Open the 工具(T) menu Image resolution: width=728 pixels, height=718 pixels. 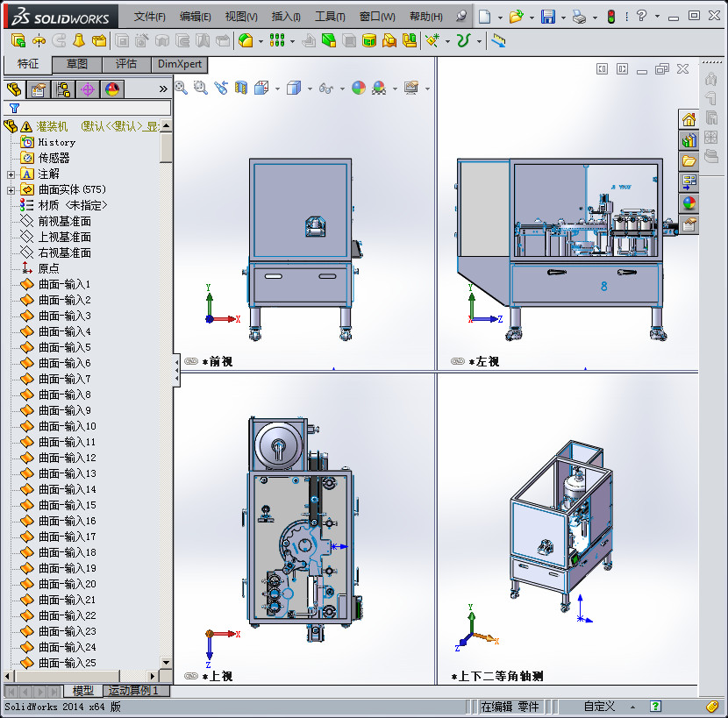click(x=330, y=17)
